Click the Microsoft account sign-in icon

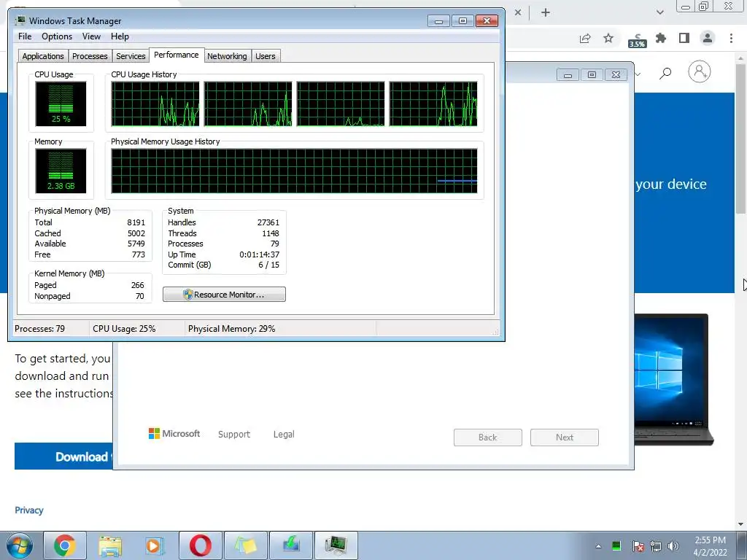700,72
